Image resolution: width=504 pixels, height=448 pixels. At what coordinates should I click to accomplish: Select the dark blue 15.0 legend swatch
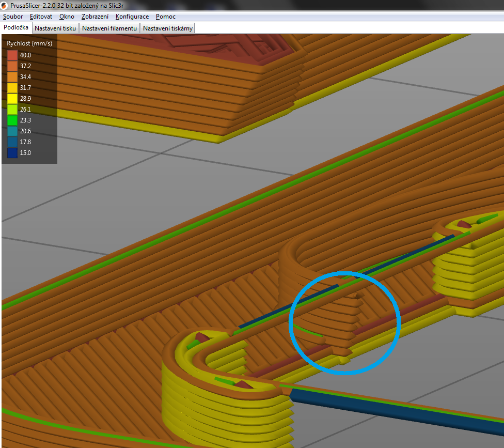(x=12, y=153)
